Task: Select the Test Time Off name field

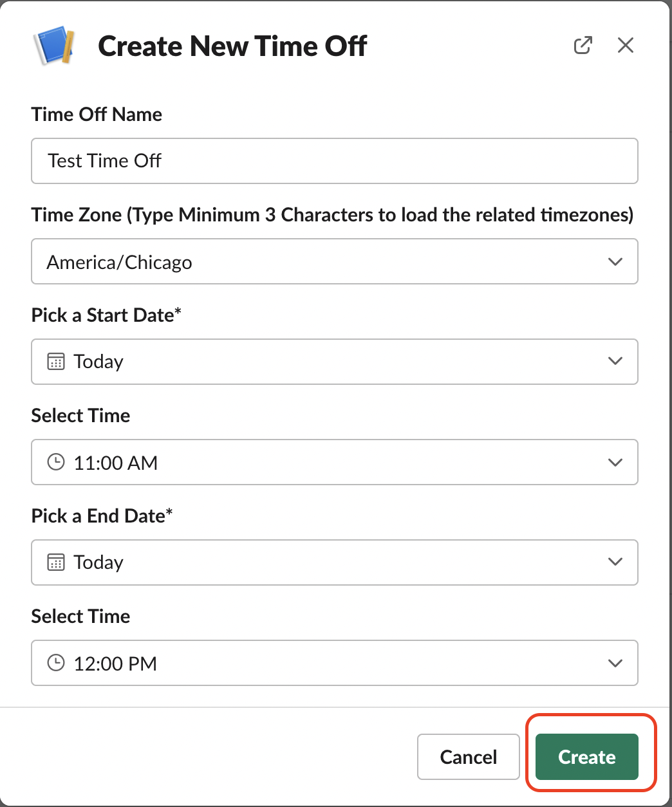Action: coord(335,161)
